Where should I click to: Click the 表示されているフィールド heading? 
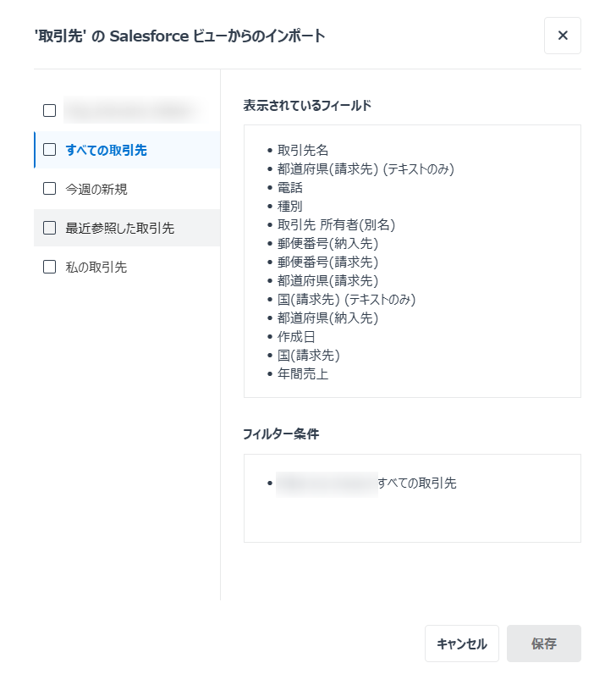[x=307, y=105]
